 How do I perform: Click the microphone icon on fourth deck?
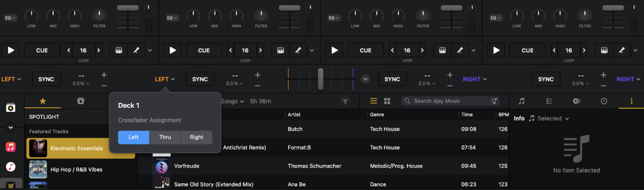point(622,50)
